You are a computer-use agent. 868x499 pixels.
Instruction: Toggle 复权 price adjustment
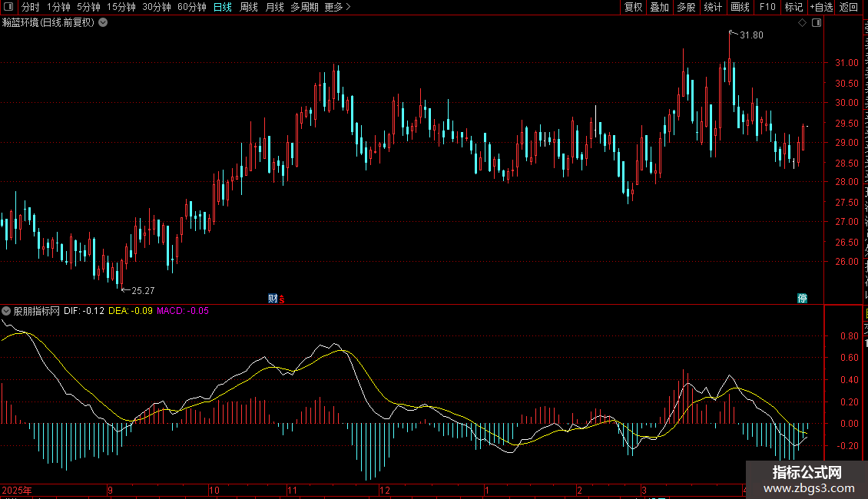633,7
